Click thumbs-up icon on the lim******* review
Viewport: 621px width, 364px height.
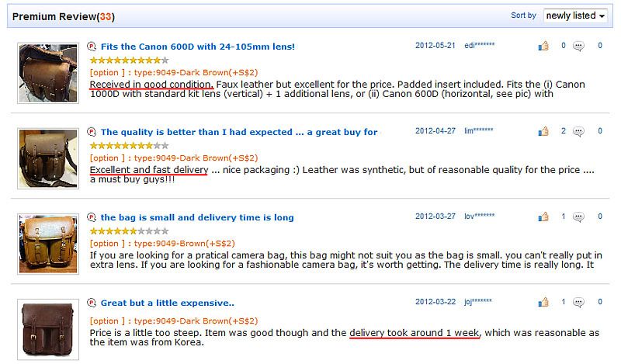543,131
